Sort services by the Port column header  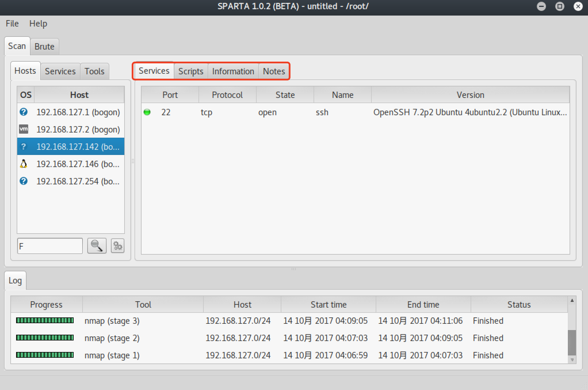[x=170, y=95]
